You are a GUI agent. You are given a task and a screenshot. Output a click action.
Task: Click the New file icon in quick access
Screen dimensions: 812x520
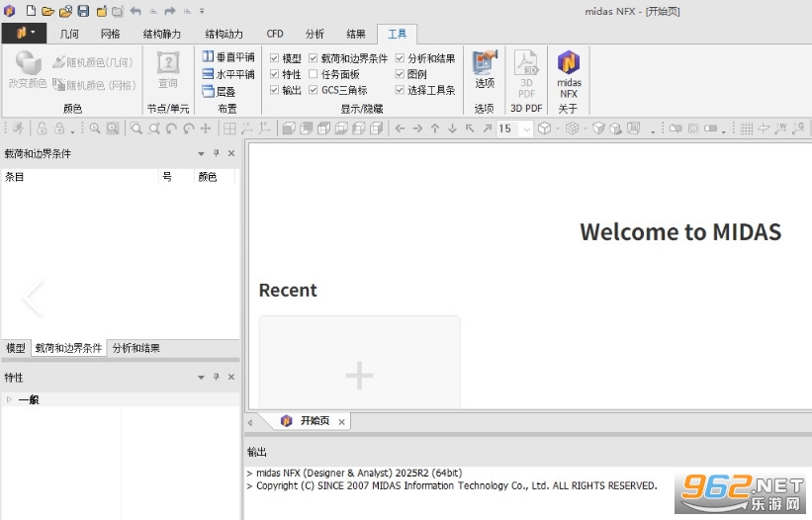[x=31, y=10]
